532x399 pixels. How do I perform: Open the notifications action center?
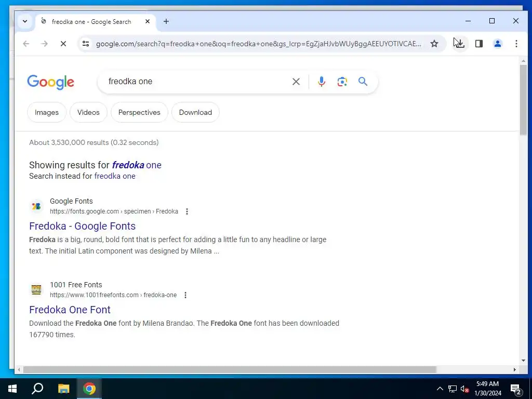pyautogui.click(x=516, y=389)
